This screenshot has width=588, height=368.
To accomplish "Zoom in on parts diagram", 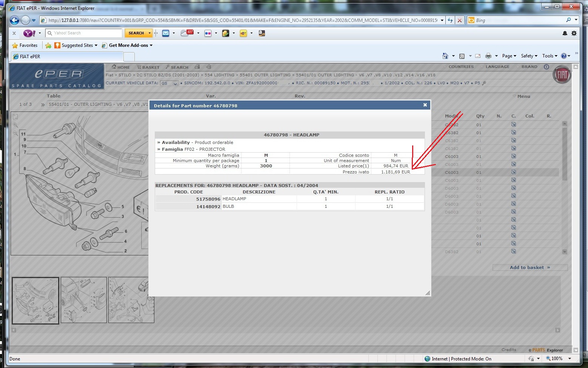I will [x=15, y=125].
